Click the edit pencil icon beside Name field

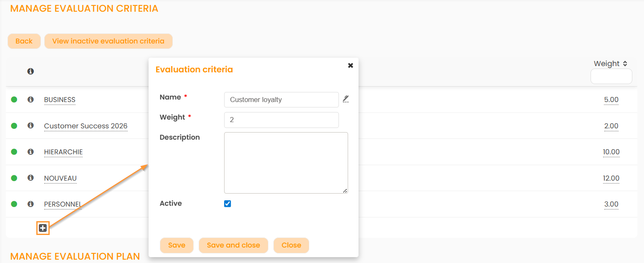pyautogui.click(x=346, y=99)
